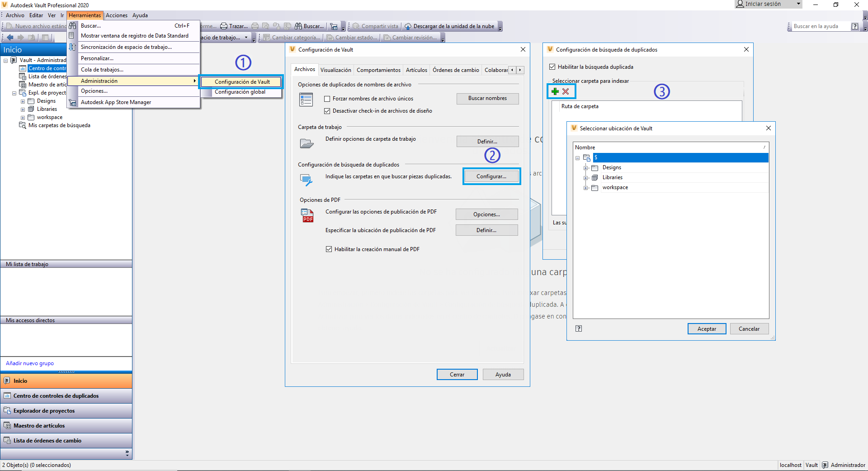Viewport: 868px width, 471px height.
Task: Expand Designs in Seleccionar ubicación dialog
Action: [x=586, y=168]
